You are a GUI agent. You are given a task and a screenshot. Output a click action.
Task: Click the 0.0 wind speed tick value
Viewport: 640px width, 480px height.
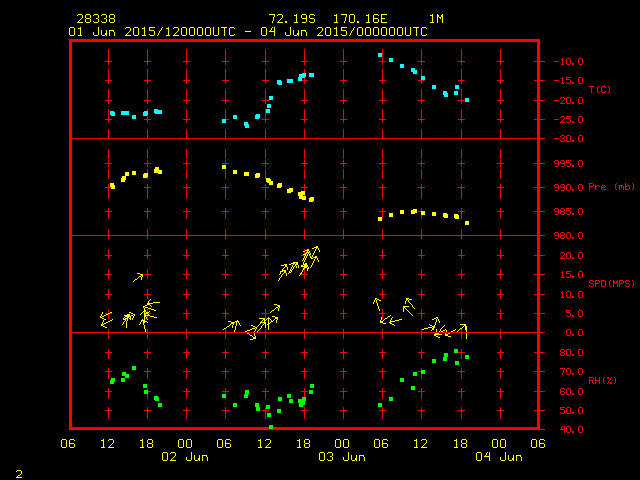tap(574, 333)
